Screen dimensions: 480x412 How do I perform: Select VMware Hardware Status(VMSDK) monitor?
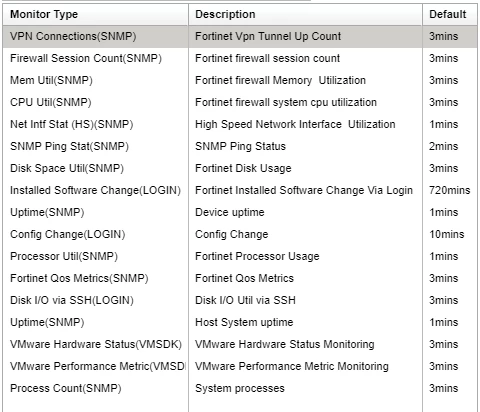pyautogui.click(x=240, y=344)
